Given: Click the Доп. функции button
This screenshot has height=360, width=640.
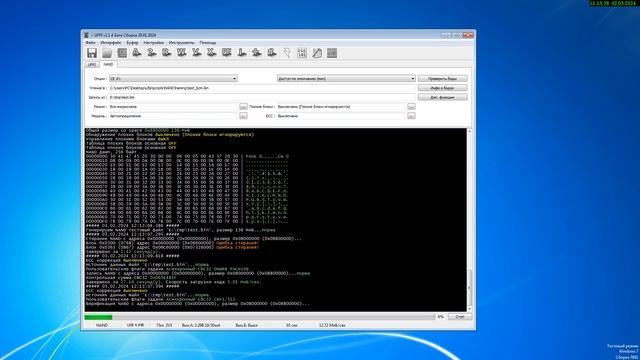Looking at the screenshot, I should [442, 97].
